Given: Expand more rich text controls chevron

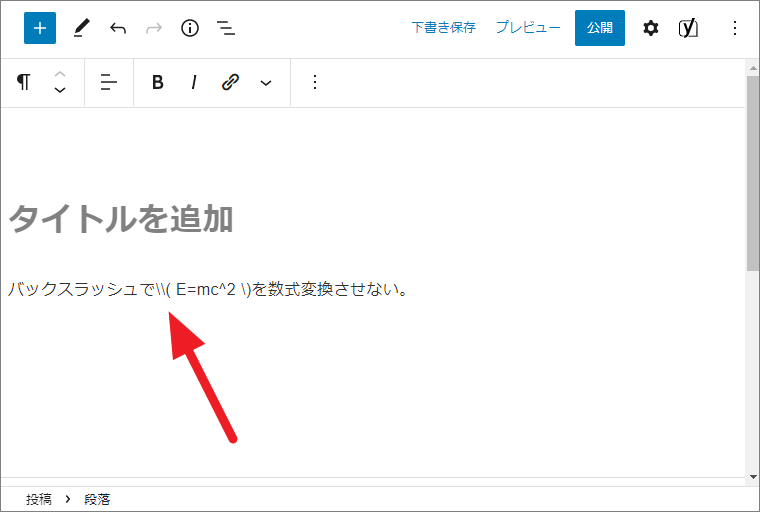Looking at the screenshot, I should (x=266, y=82).
